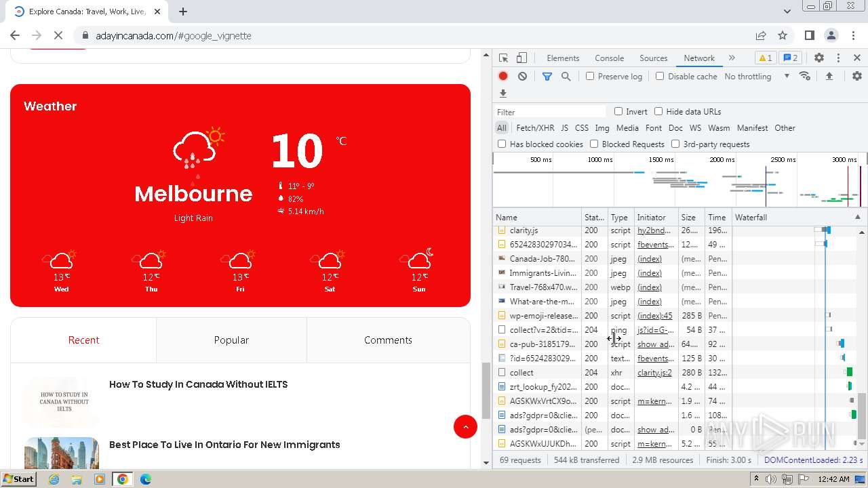Show the 2 messages badge
Image resolution: width=868 pixels, height=488 pixels.
click(x=789, y=58)
